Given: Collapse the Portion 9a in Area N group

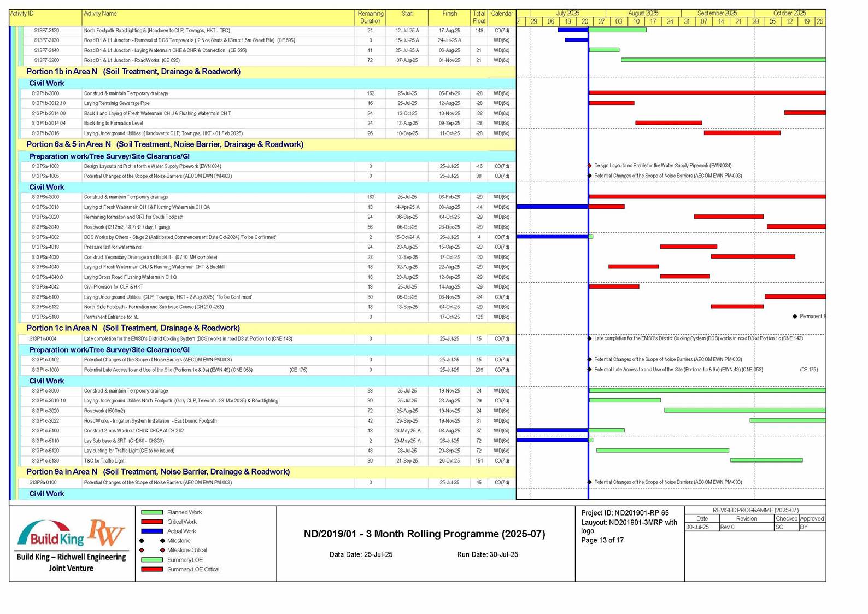Looking at the screenshot, I should 159,472.
